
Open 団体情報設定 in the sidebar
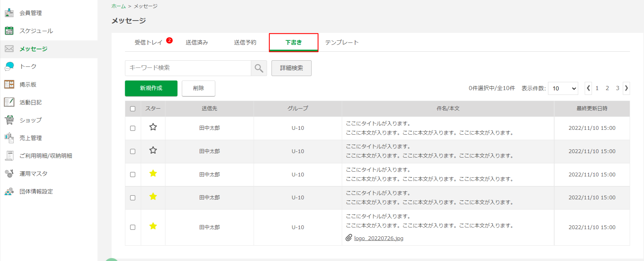36,191
